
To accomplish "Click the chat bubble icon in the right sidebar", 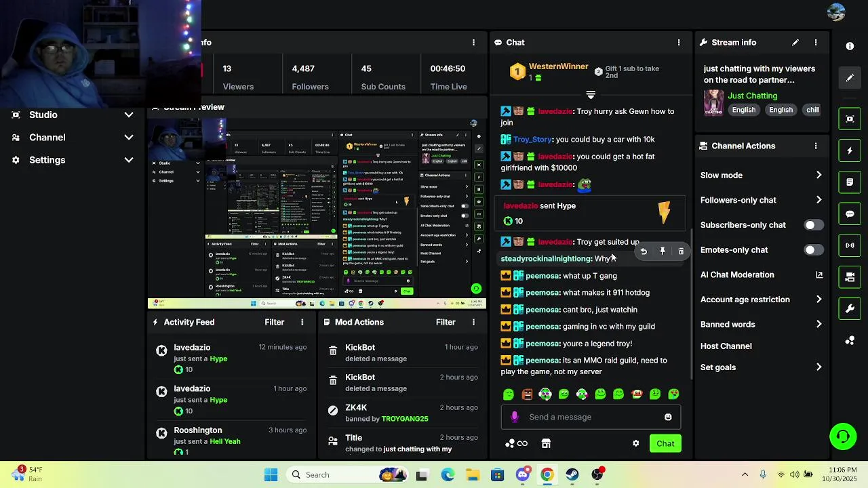I will pyautogui.click(x=850, y=213).
